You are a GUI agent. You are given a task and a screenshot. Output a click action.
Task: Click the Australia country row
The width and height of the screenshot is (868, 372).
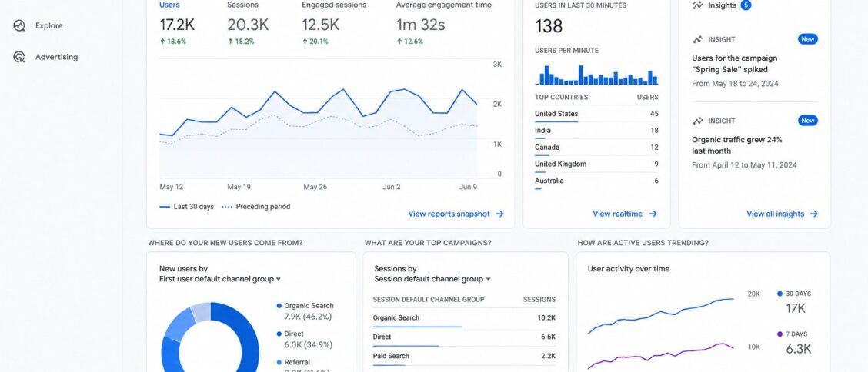pos(597,181)
